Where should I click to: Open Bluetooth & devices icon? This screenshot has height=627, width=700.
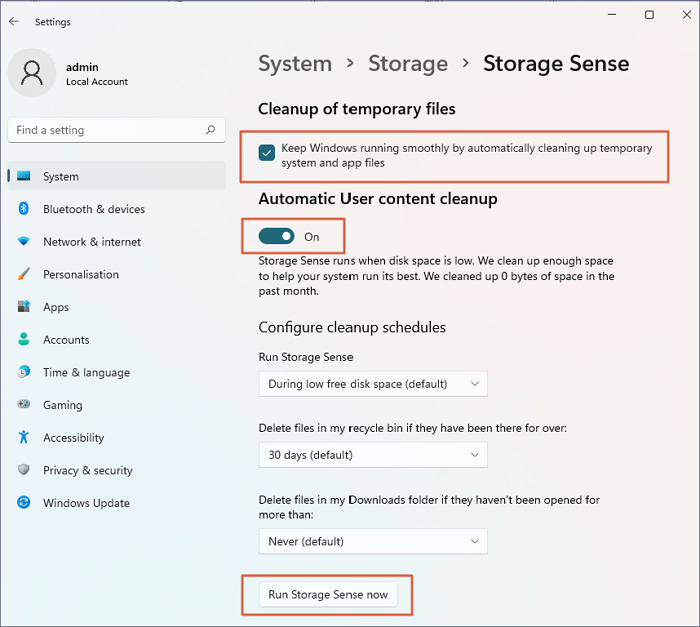tap(24, 209)
